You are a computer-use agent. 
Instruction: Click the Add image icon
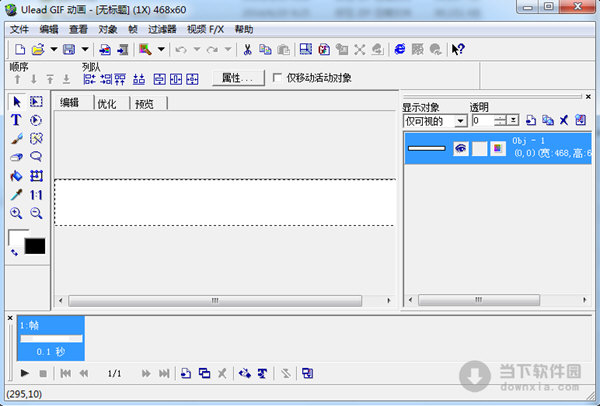105,50
